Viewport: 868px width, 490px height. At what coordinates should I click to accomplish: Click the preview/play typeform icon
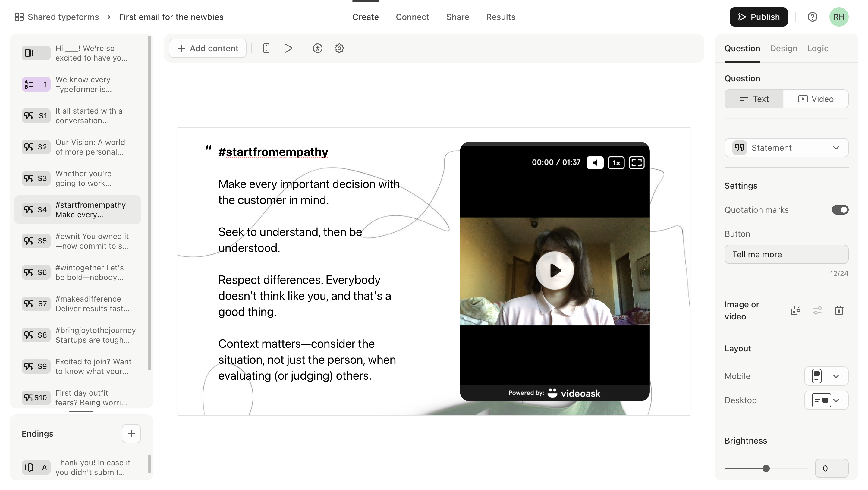click(288, 48)
